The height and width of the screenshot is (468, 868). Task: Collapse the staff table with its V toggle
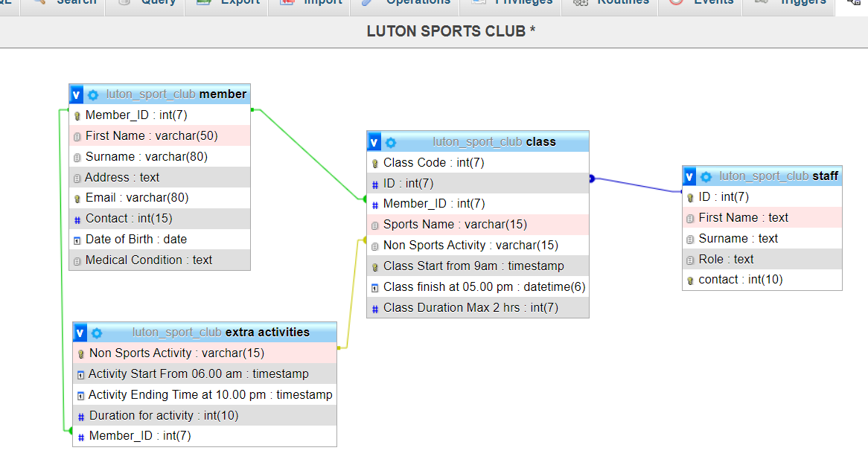click(689, 176)
